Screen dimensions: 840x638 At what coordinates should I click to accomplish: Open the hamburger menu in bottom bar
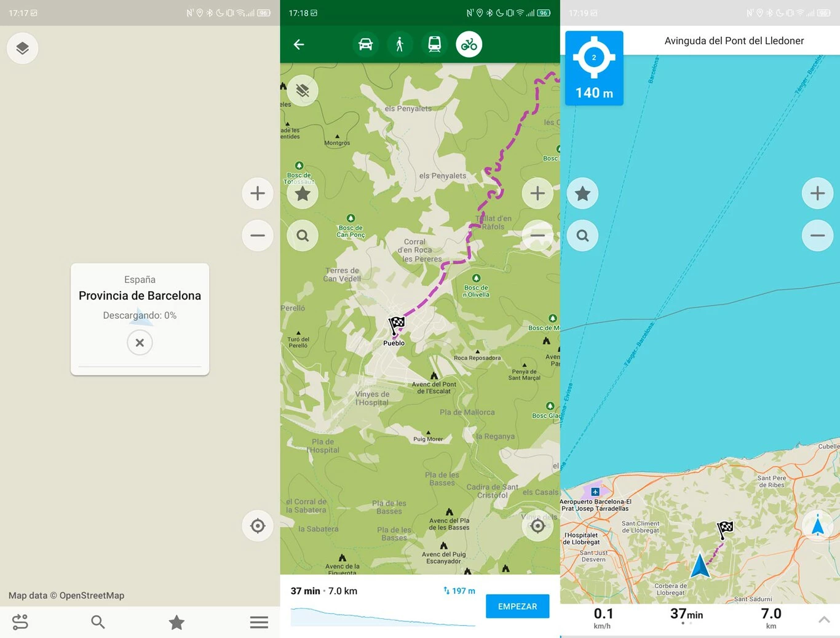(259, 623)
